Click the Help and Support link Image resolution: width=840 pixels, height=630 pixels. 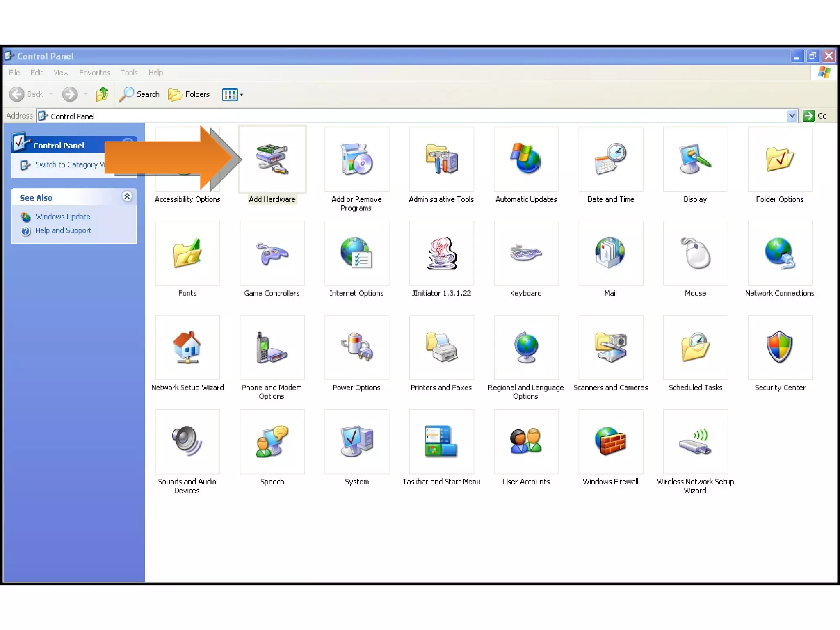(x=63, y=231)
